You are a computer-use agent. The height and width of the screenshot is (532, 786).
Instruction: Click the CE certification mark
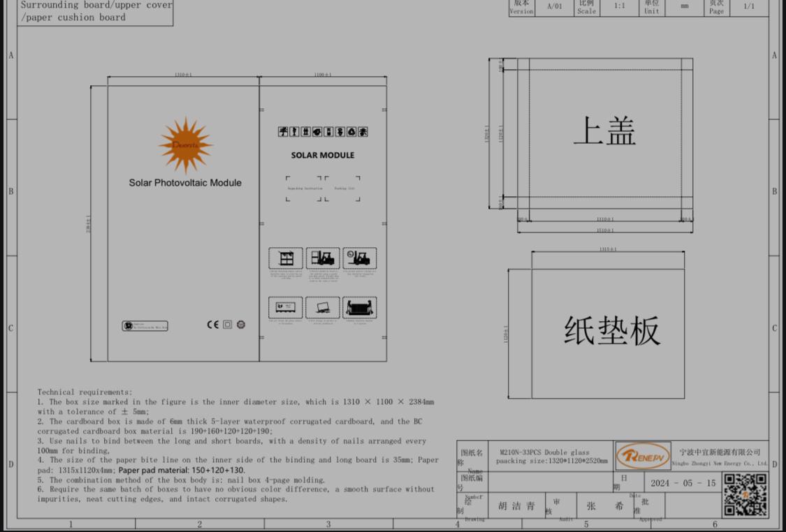coord(213,325)
